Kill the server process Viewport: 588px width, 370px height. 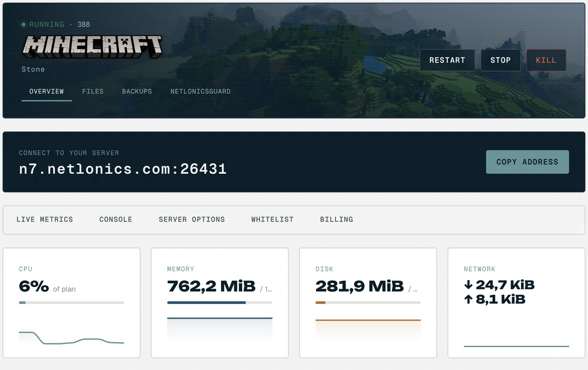(546, 60)
